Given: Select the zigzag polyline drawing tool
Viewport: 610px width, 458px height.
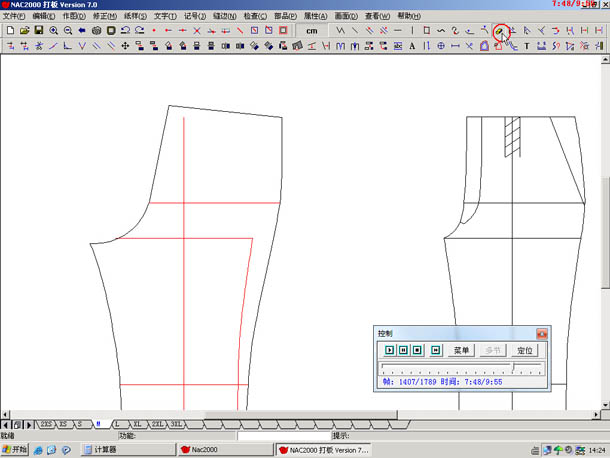Looking at the screenshot, I should pos(340,30).
